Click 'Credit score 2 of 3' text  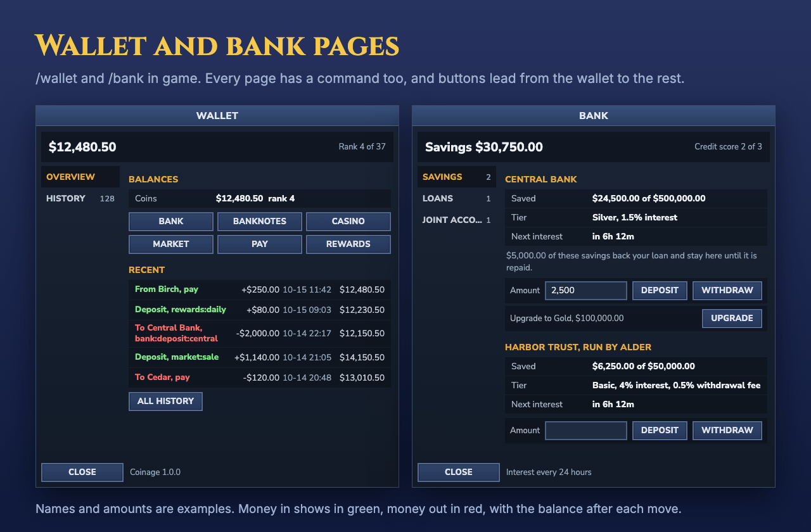coord(728,147)
